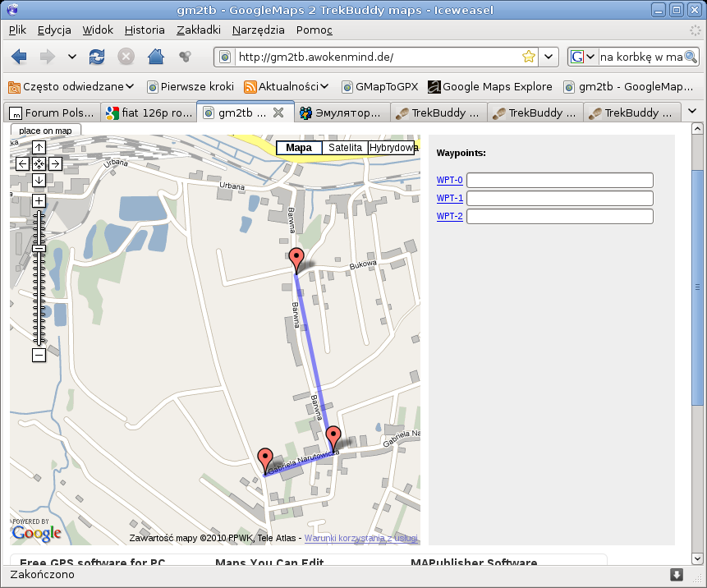707x588 pixels.
Task: Switch to the Forum Pols... tab
Action: click(52, 113)
